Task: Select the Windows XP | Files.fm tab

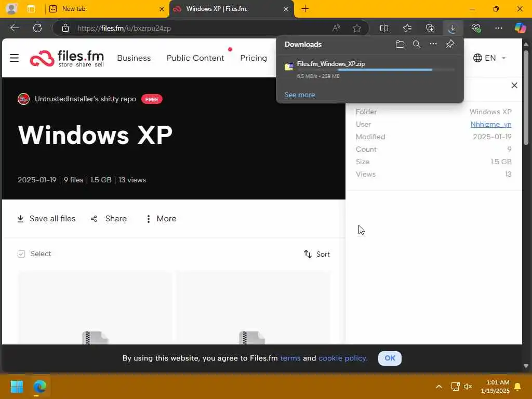Action: click(231, 9)
